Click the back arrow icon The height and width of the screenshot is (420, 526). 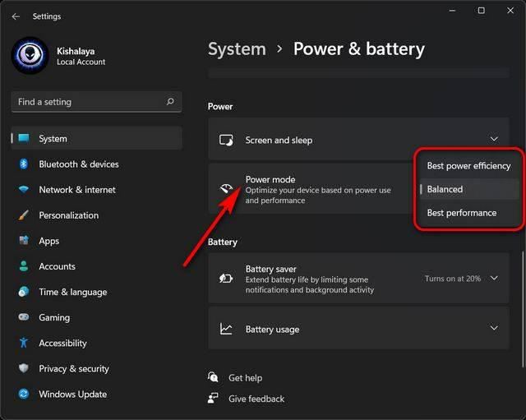coord(16,16)
